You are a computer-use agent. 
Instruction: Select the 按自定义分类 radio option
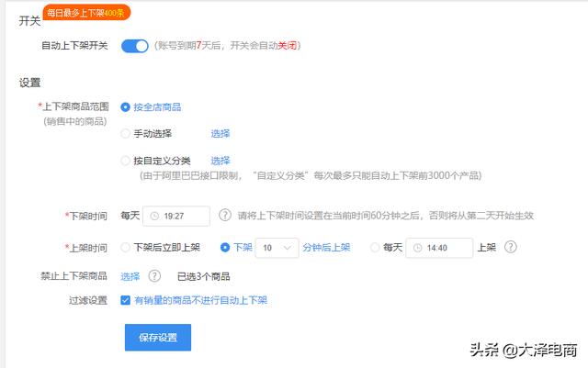coord(126,161)
